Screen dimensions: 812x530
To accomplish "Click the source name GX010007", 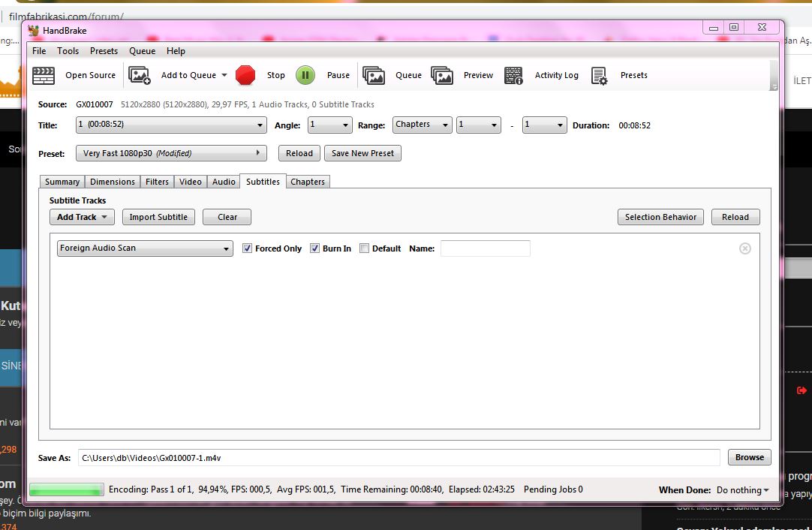I will pyautogui.click(x=95, y=104).
